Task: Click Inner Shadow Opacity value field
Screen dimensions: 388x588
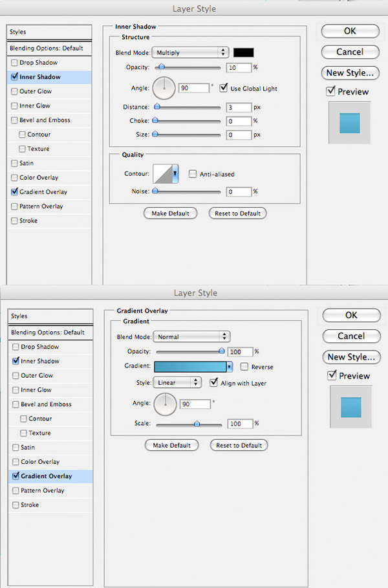Action: (x=239, y=67)
